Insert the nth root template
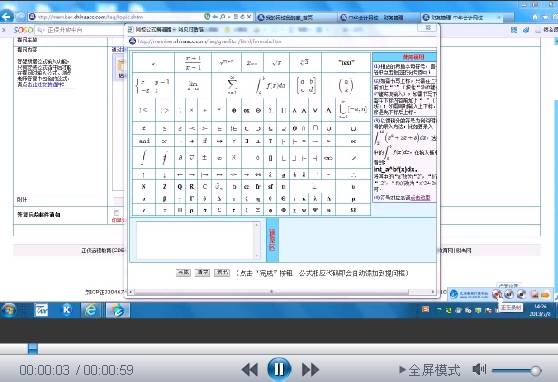Image resolution: width=558 pixels, height=382 pixels. tap(305, 63)
